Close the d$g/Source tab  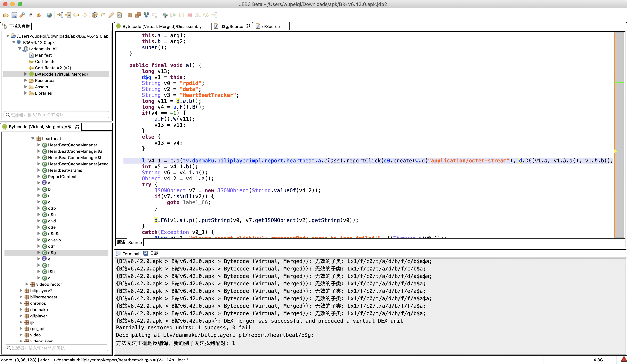pos(248,26)
